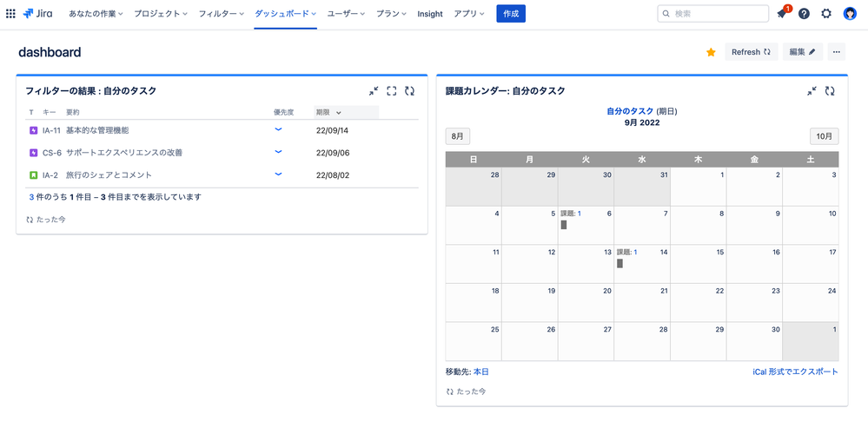The width and height of the screenshot is (868, 421).
Task: Select September 22 in the calendar
Action: 698,303
